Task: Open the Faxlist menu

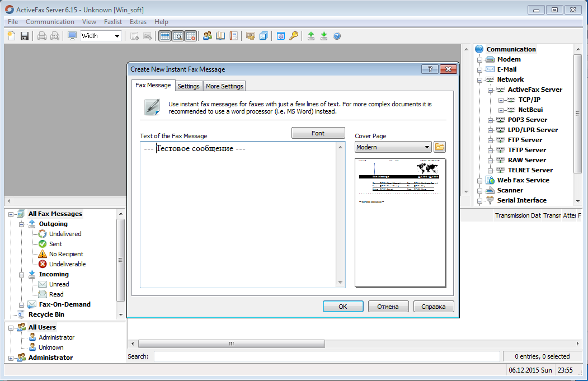Action: (113, 22)
